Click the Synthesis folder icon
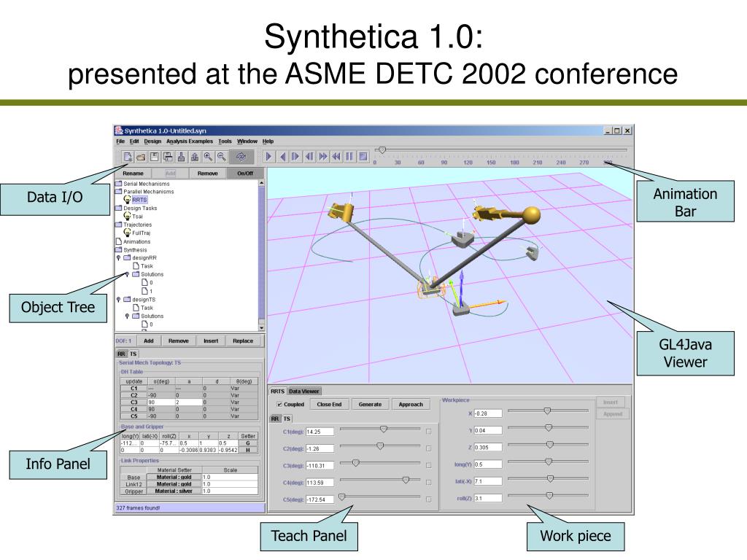 click(119, 249)
